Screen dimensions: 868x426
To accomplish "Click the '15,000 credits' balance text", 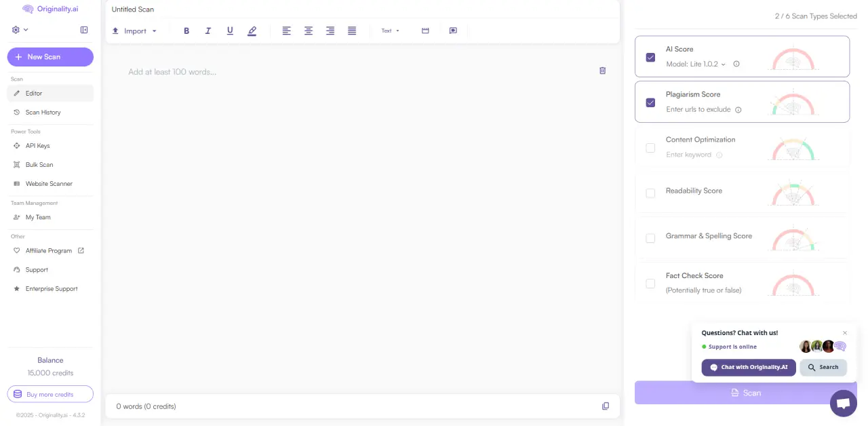I will click(50, 373).
